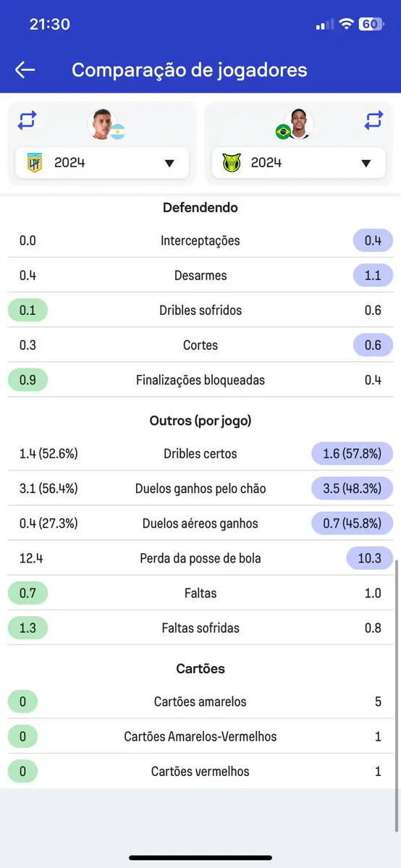Tap the Brazil flag badge
The width and height of the screenshot is (401, 868).
pos(283,132)
